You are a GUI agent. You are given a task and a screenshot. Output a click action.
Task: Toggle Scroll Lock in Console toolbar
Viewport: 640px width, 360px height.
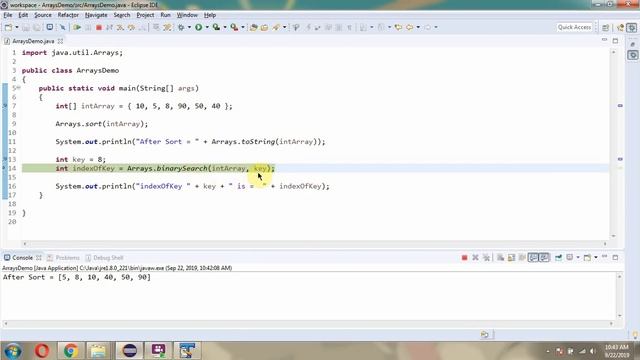tap(511, 258)
